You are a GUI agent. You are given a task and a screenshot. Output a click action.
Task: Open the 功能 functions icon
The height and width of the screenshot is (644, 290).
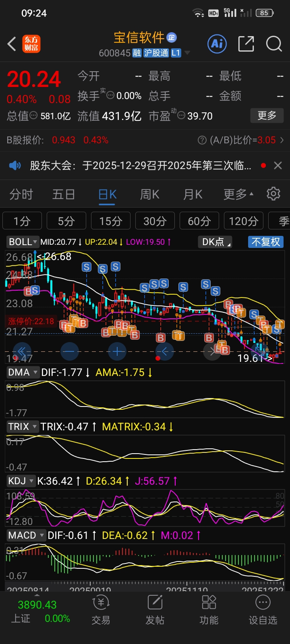click(x=209, y=610)
